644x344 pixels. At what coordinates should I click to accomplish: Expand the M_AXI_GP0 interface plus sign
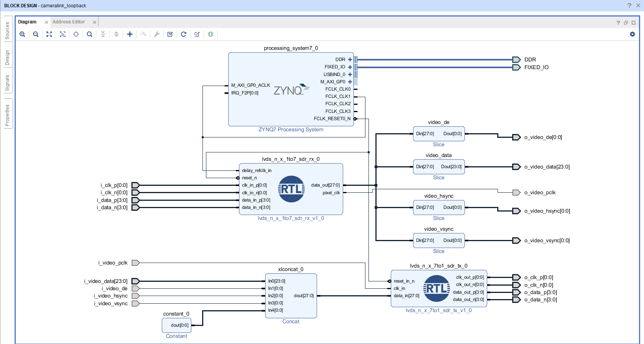tap(350, 82)
